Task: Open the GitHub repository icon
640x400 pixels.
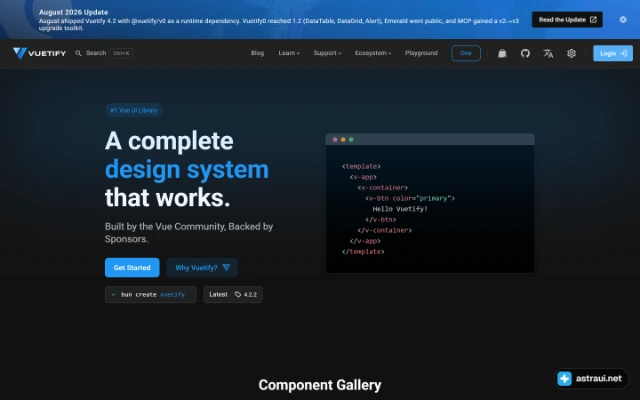Action: pyautogui.click(x=525, y=53)
